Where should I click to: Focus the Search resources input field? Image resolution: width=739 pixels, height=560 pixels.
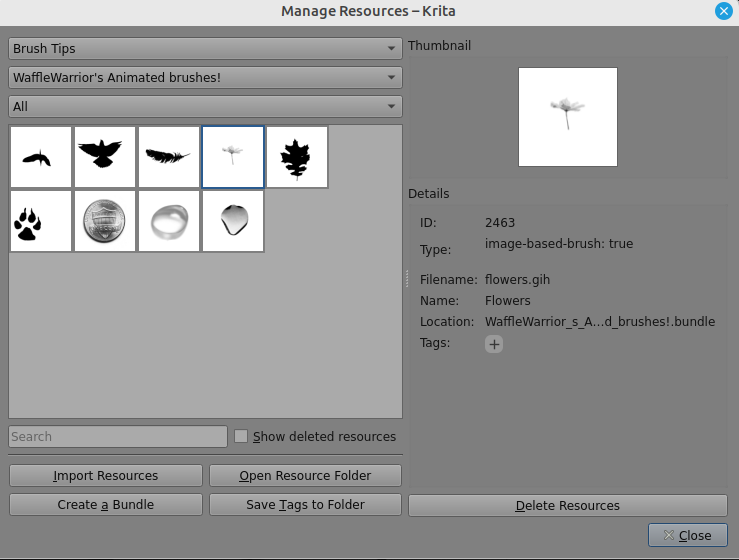click(x=118, y=437)
